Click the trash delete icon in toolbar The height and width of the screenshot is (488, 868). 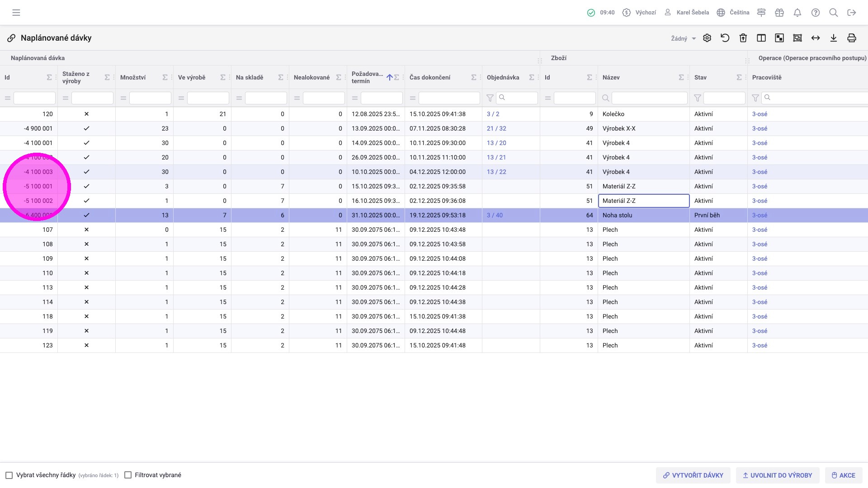tap(743, 38)
